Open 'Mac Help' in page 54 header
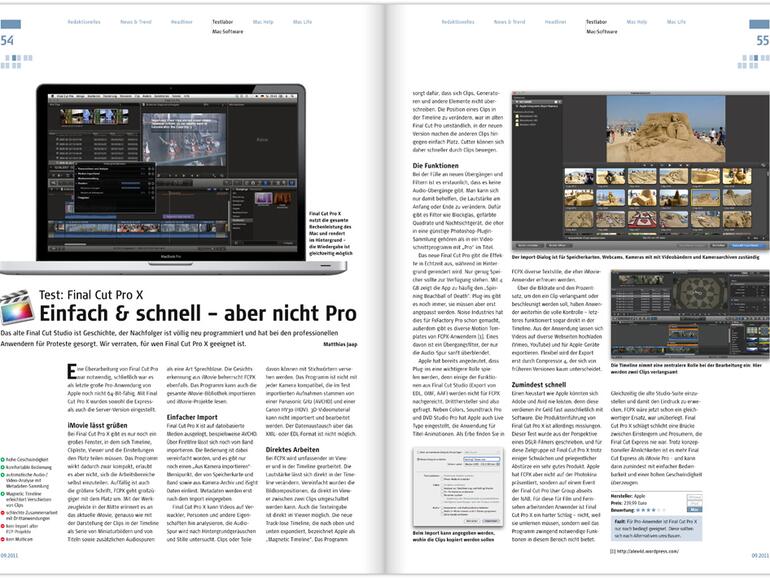 (x=263, y=22)
